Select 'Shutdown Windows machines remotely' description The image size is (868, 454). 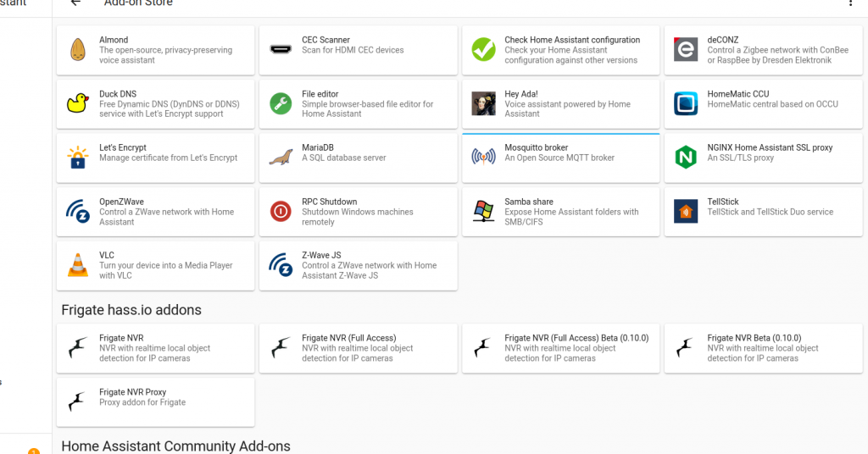tap(357, 217)
